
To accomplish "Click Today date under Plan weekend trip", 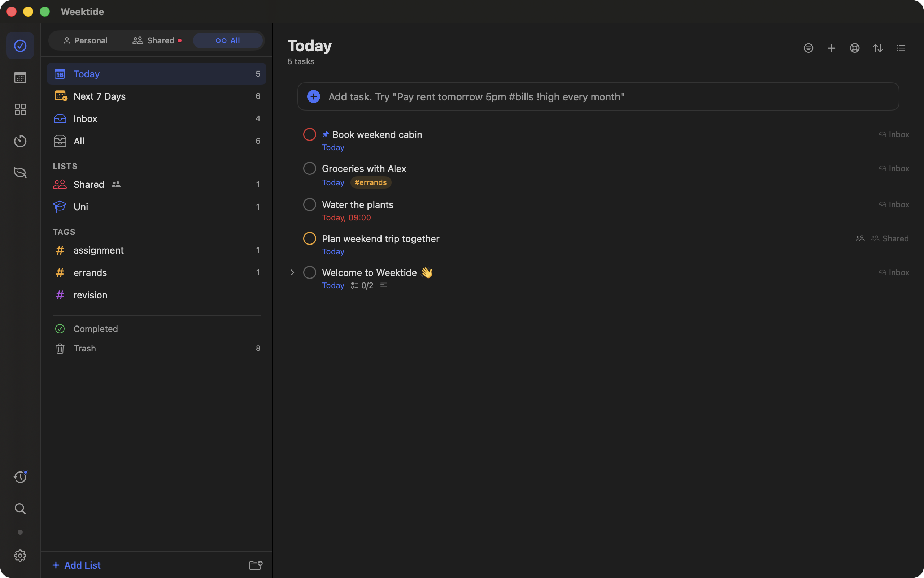I will (333, 251).
